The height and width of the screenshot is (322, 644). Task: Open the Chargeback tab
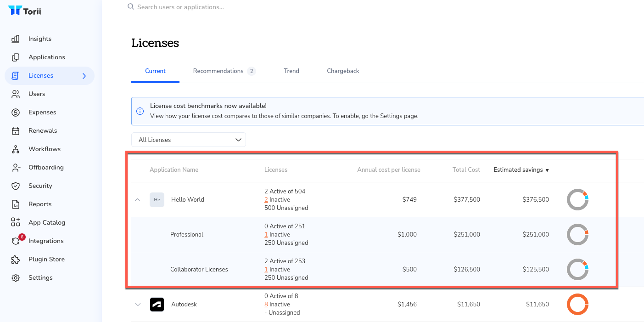[343, 71]
